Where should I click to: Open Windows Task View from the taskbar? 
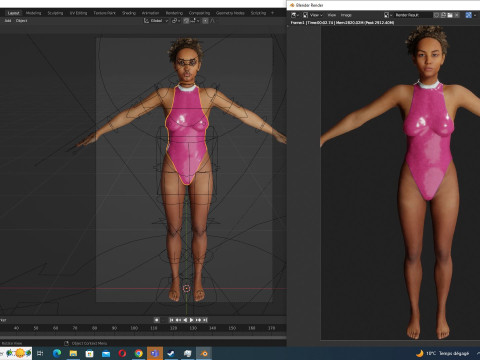click(40, 353)
